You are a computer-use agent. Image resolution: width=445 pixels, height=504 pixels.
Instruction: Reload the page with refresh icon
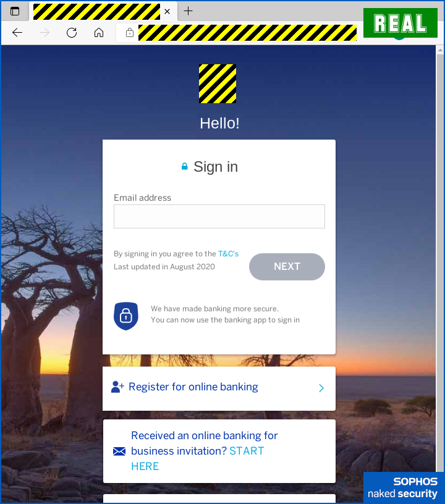coord(72,33)
